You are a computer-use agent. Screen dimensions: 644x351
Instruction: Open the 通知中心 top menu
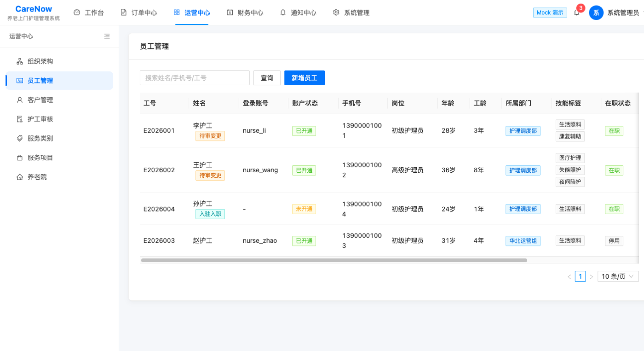pos(298,12)
